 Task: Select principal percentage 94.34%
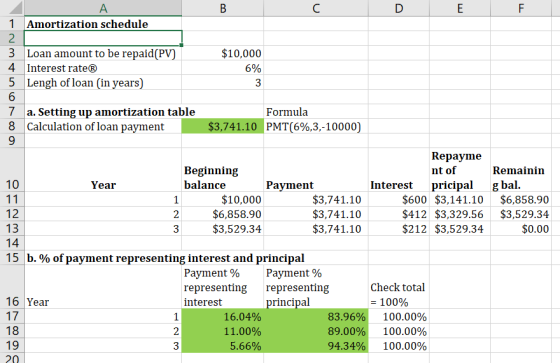[316, 346]
